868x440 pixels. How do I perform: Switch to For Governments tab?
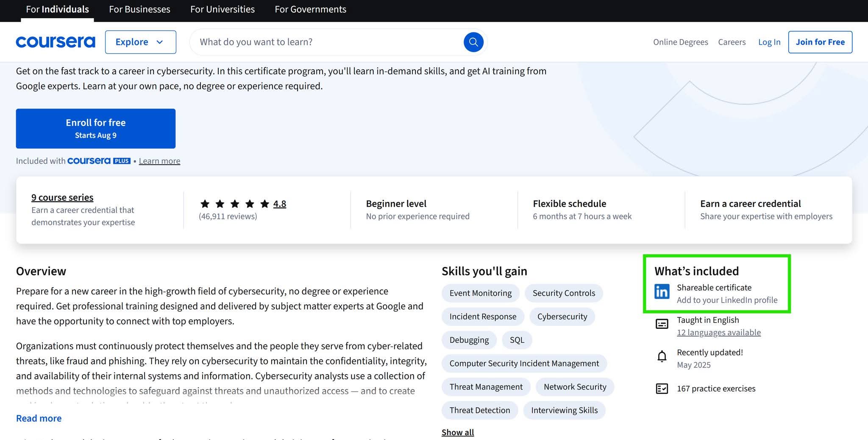point(310,9)
